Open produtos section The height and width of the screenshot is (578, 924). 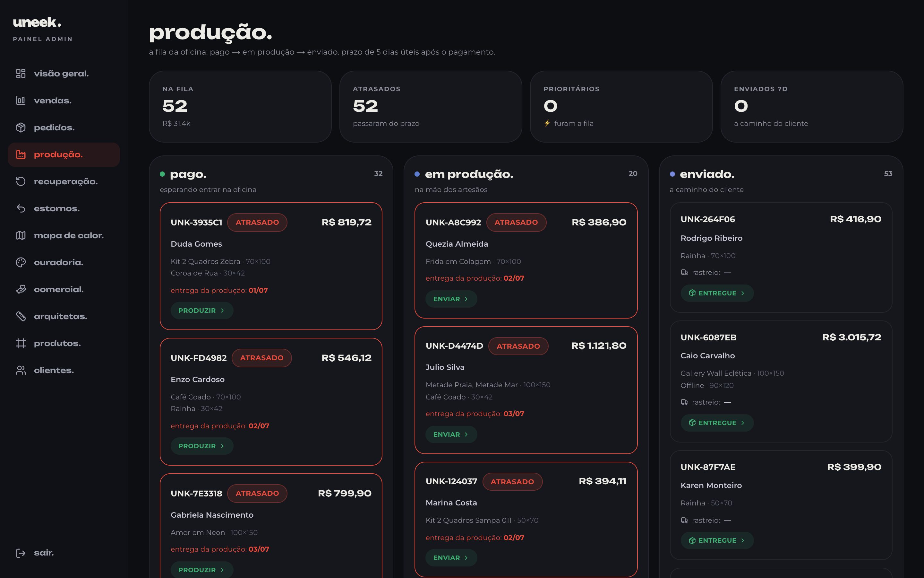click(x=64, y=343)
